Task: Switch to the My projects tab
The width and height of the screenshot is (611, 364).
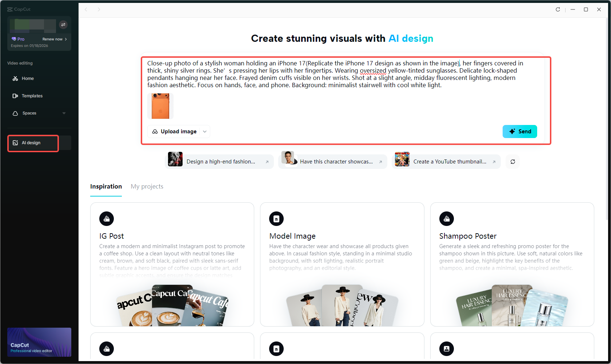Action: (x=147, y=186)
